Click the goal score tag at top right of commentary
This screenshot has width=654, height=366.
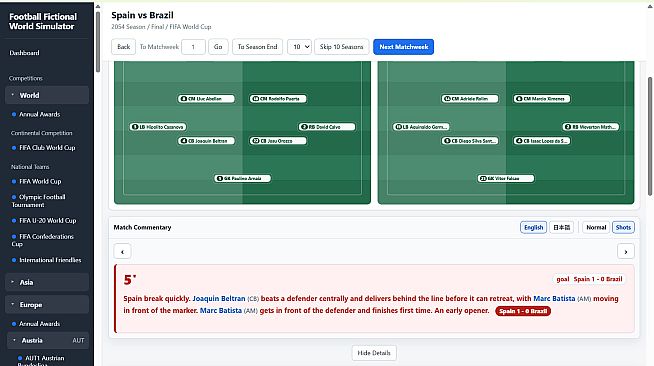pos(589,279)
